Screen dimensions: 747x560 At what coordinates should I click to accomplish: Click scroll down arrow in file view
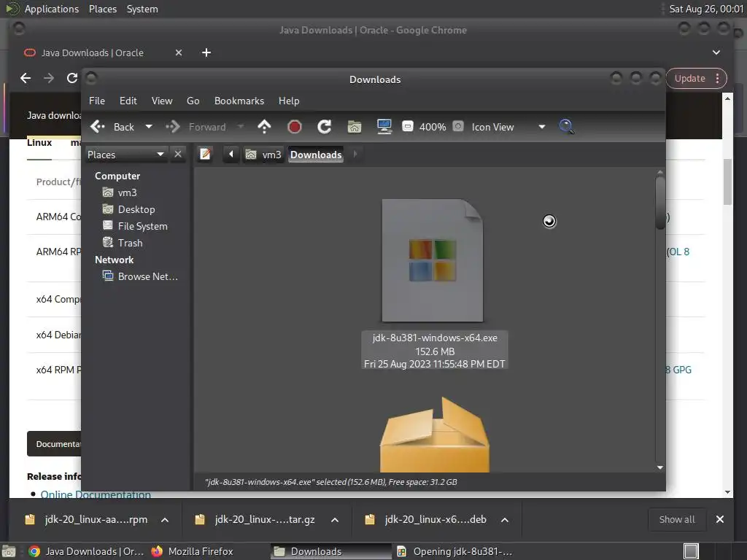pyautogui.click(x=659, y=467)
